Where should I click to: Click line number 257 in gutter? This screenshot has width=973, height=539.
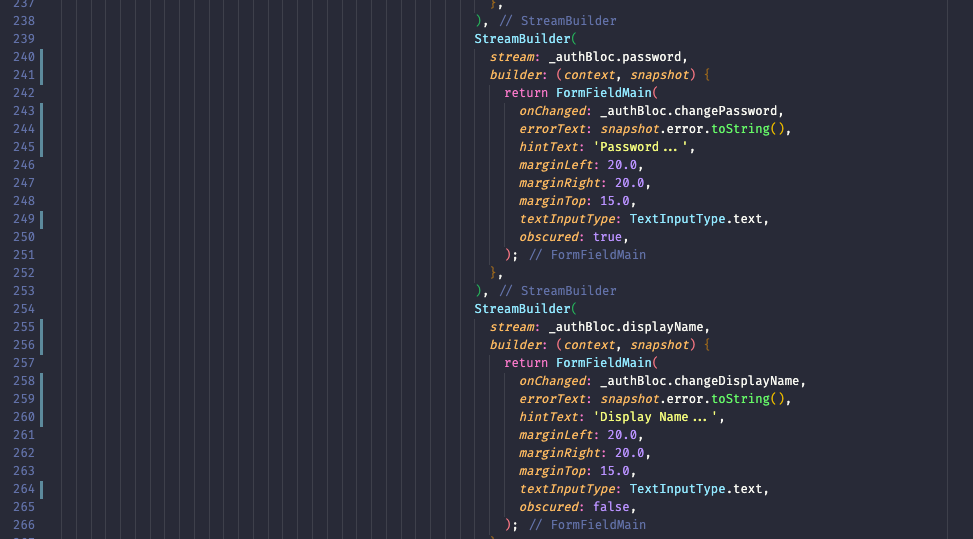pyautogui.click(x=24, y=362)
